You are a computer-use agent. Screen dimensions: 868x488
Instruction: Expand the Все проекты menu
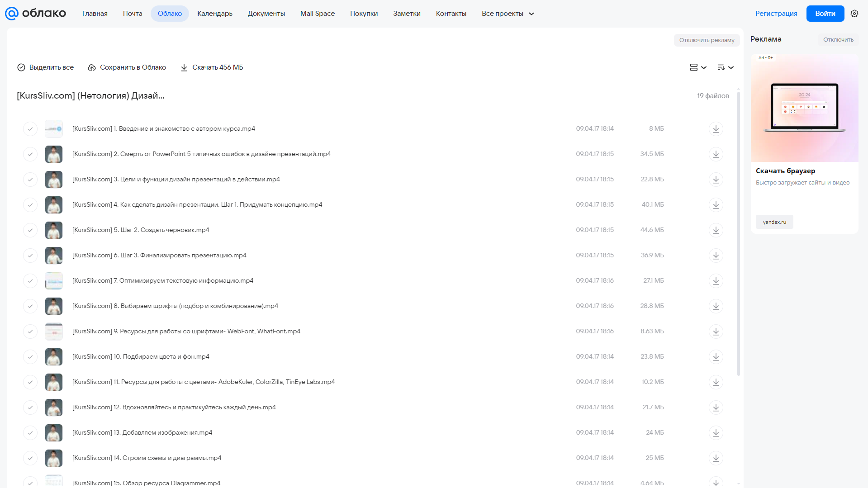pos(508,14)
